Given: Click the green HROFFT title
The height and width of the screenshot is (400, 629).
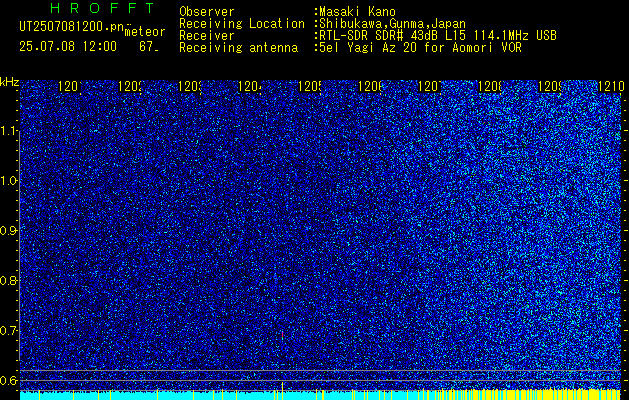Looking at the screenshot, I should coord(103,8).
